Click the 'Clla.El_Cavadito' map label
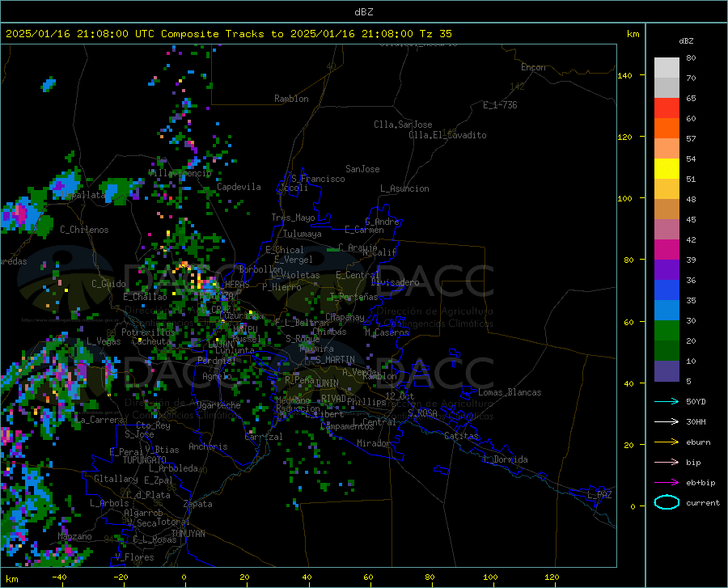Viewport: 728px width, 588px height. pos(447,135)
